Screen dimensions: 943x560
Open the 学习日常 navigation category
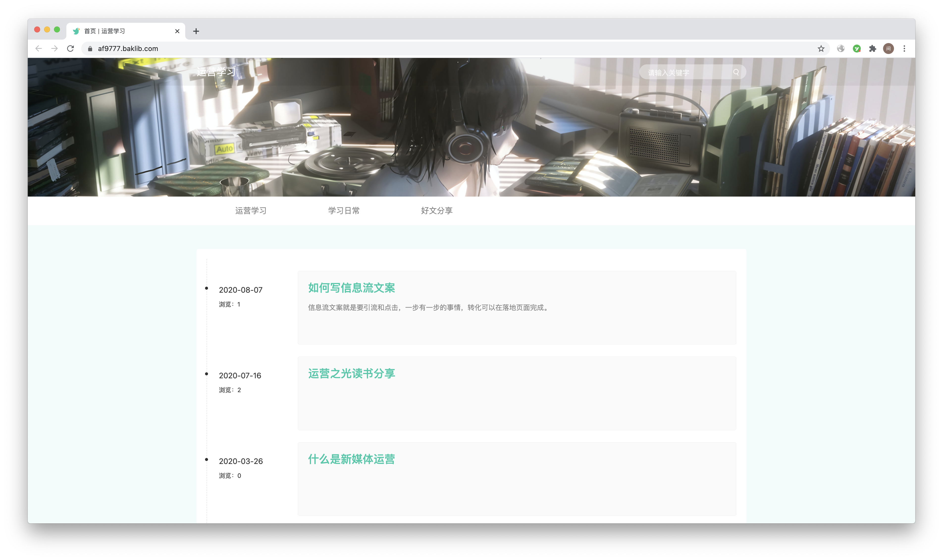(x=344, y=211)
